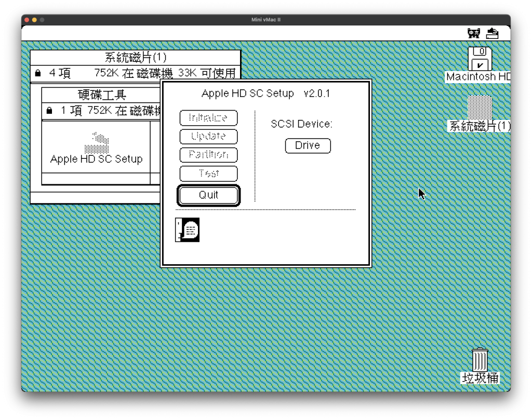Click the help speech-bubble icon in dialog
Screen dimensions: 532x420
[x=188, y=229]
